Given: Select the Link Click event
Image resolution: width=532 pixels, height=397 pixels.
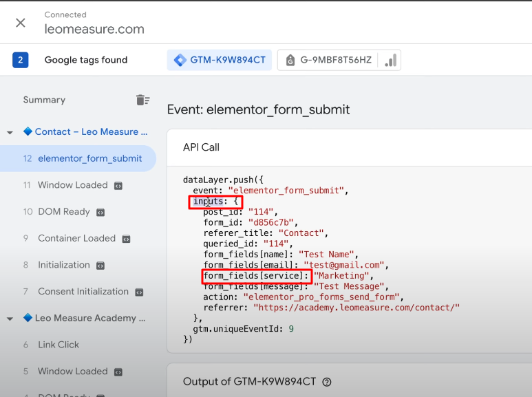Looking at the screenshot, I should click(58, 345).
